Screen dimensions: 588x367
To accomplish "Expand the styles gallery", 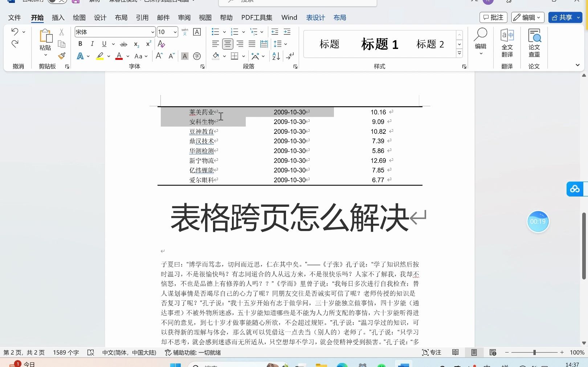I will [x=460, y=53].
